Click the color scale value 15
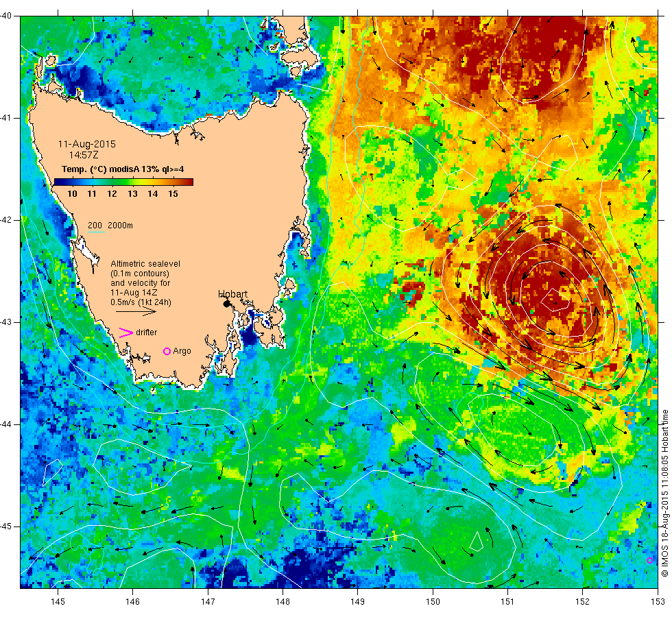The width and height of the screenshot is (672, 617). point(173,193)
